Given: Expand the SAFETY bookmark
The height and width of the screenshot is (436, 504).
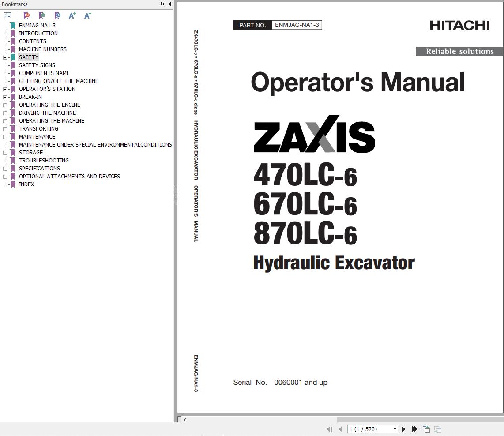Looking at the screenshot, I should point(5,57).
